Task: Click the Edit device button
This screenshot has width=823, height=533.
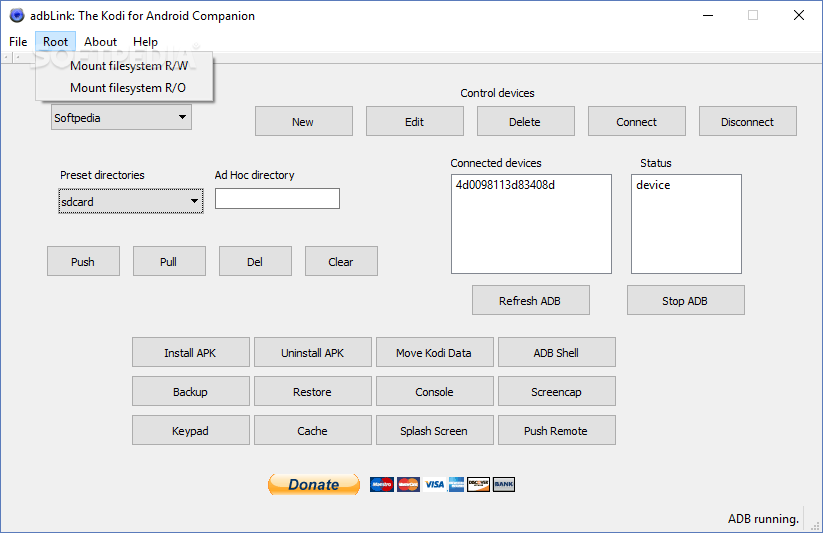Action: 415,121
